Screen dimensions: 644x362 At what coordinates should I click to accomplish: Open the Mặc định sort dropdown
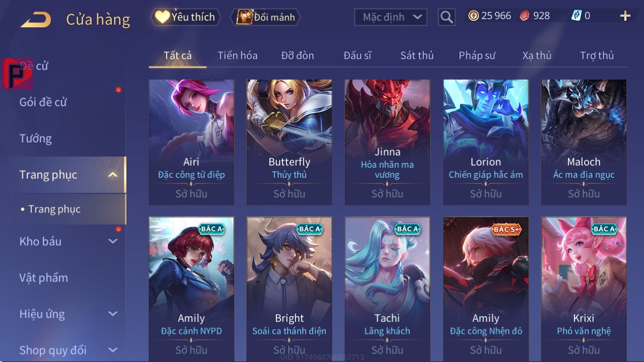pos(391,17)
